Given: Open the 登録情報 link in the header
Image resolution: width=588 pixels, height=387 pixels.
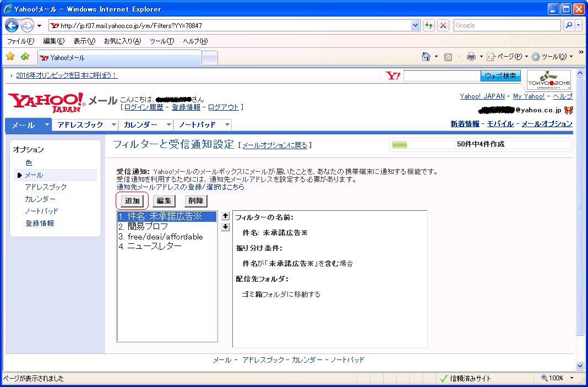Looking at the screenshot, I should [186, 107].
